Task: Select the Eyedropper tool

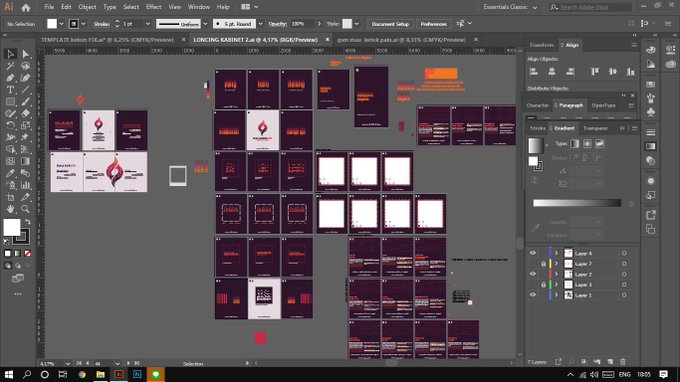Action: (x=10, y=173)
